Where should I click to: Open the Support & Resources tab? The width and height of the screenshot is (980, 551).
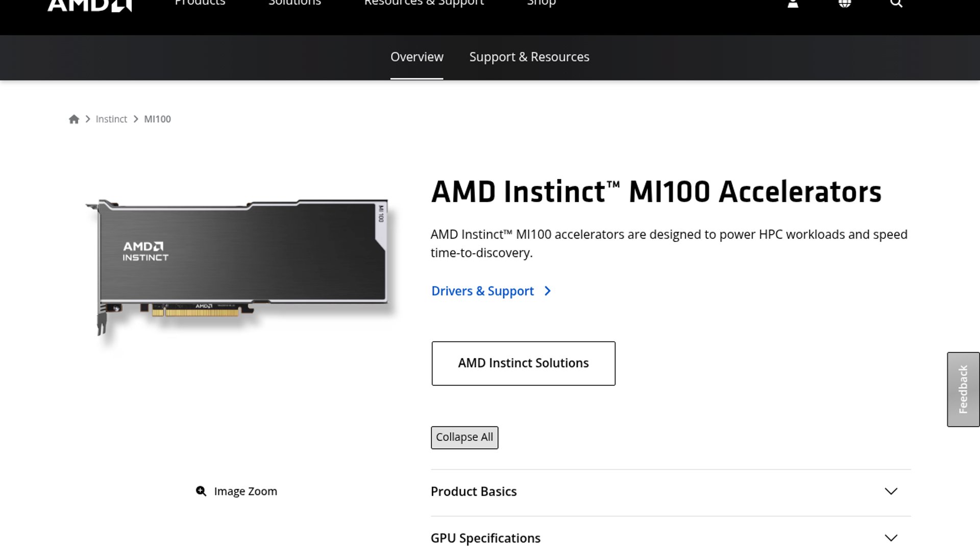point(529,57)
